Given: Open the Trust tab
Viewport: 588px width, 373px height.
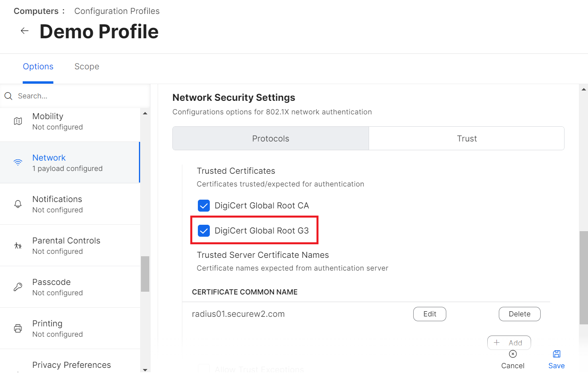Looking at the screenshot, I should point(467,138).
